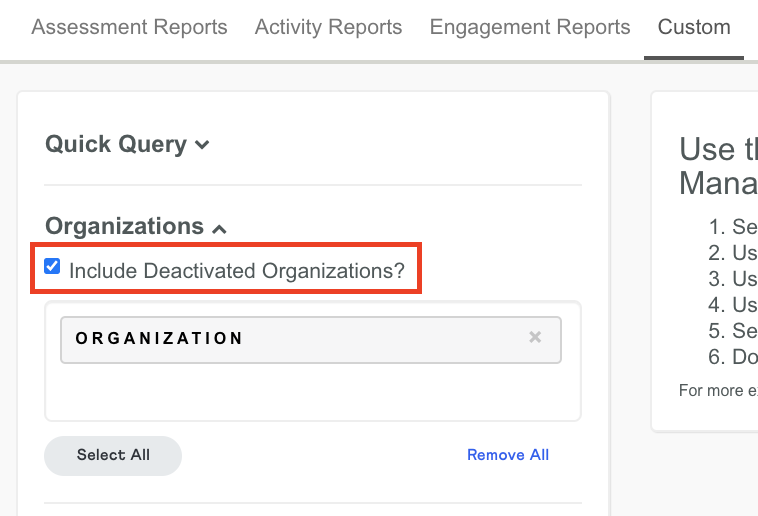Click instruction step 1 in right panel
Screen dimensions: 758x516
tap(740, 227)
